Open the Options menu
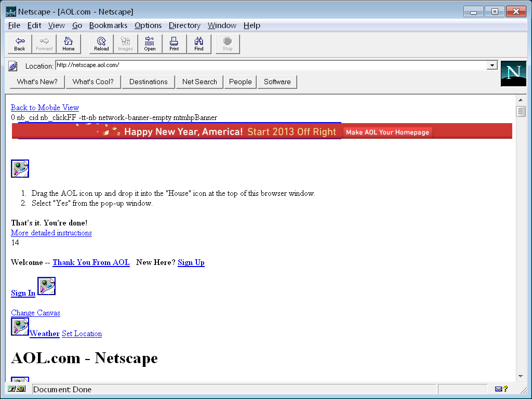 tap(148, 25)
